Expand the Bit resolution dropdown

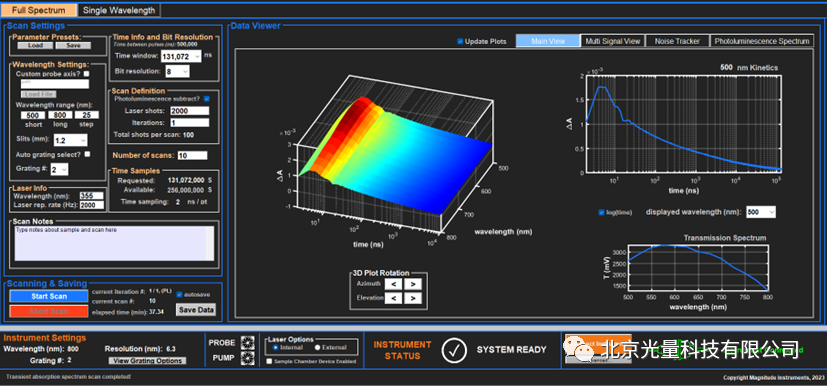pyautogui.click(x=178, y=71)
